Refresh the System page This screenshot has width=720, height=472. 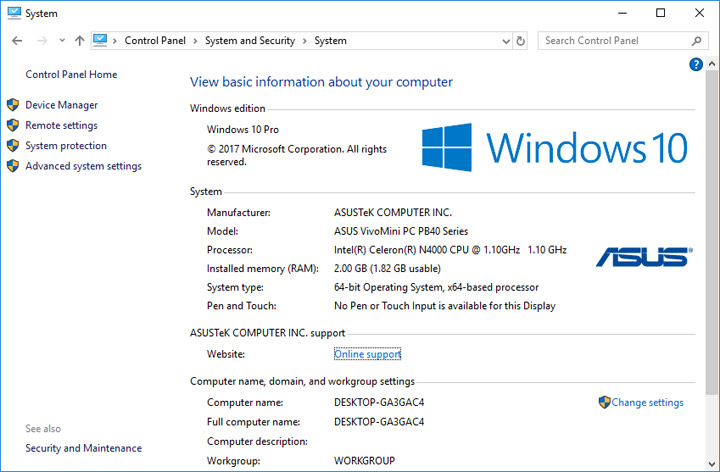(520, 41)
